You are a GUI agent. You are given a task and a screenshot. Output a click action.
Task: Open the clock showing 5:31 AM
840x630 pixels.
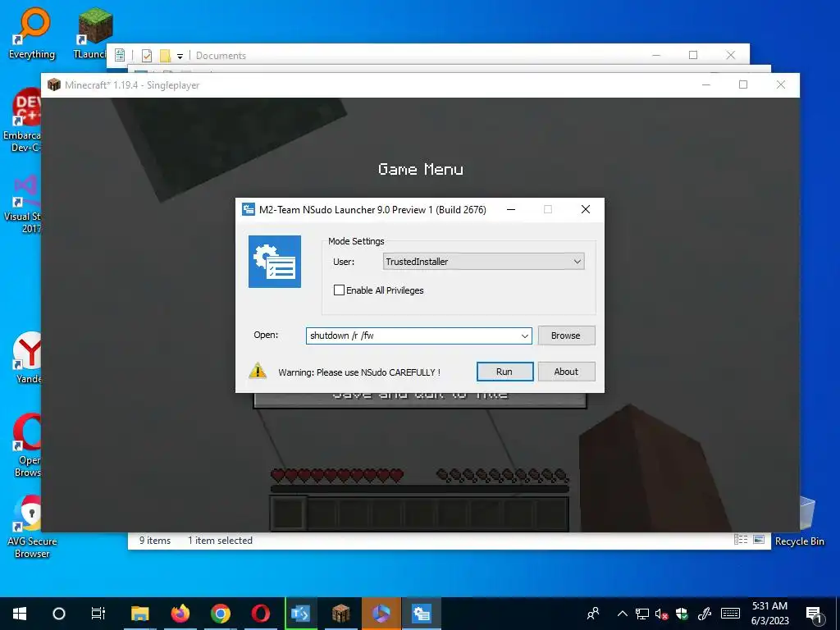(769, 614)
